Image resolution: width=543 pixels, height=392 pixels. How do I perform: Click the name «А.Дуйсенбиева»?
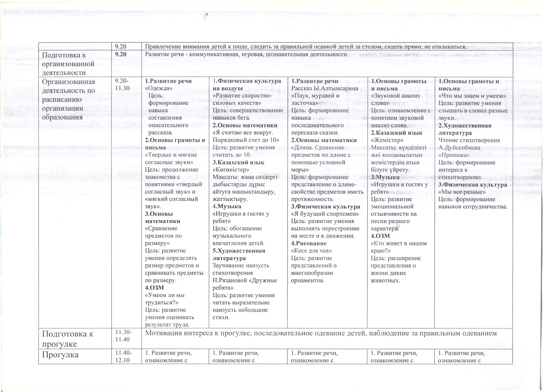point(459,148)
